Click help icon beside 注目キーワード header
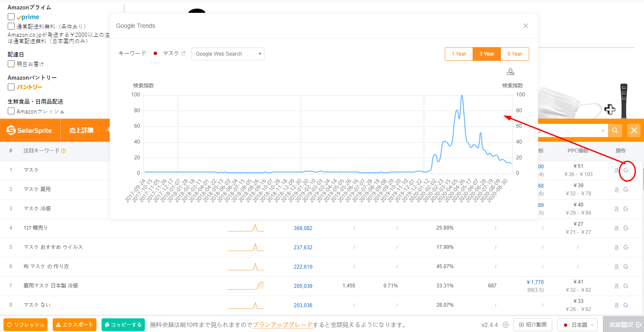The width and height of the screenshot is (644, 332). [x=63, y=151]
